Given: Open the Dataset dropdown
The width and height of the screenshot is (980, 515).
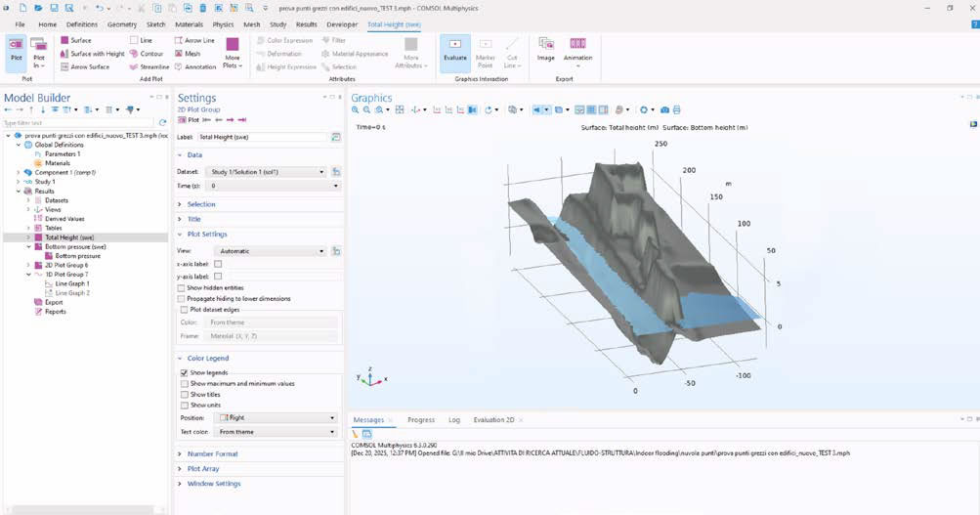Looking at the screenshot, I should pyautogui.click(x=267, y=172).
